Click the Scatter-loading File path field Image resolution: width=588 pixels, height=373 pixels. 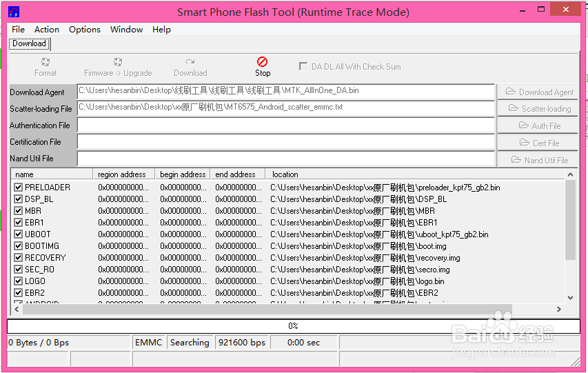[x=286, y=108]
